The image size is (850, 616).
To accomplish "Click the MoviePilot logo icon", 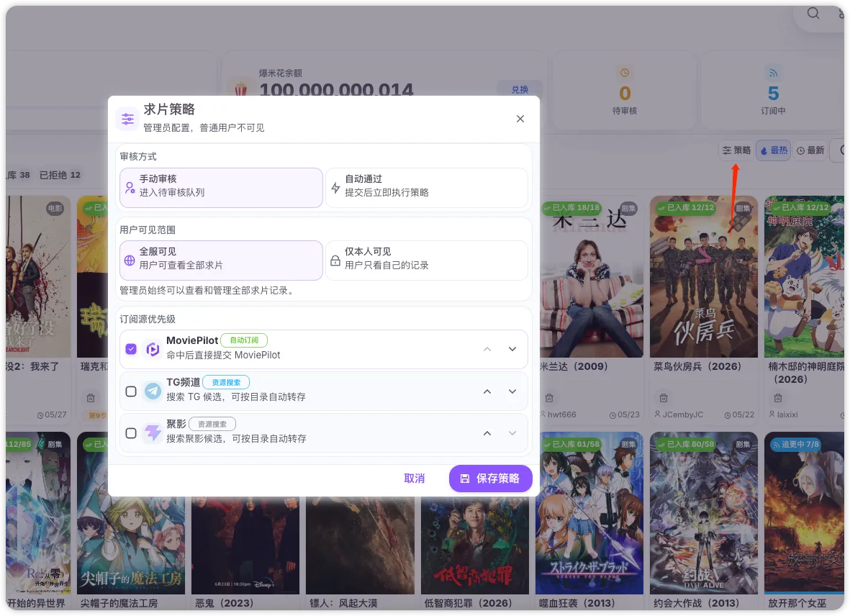I will click(153, 349).
